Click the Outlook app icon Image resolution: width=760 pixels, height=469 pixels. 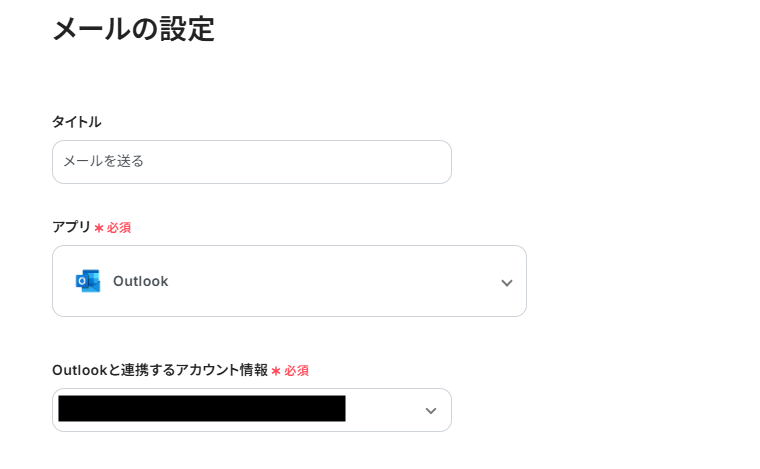coord(88,281)
